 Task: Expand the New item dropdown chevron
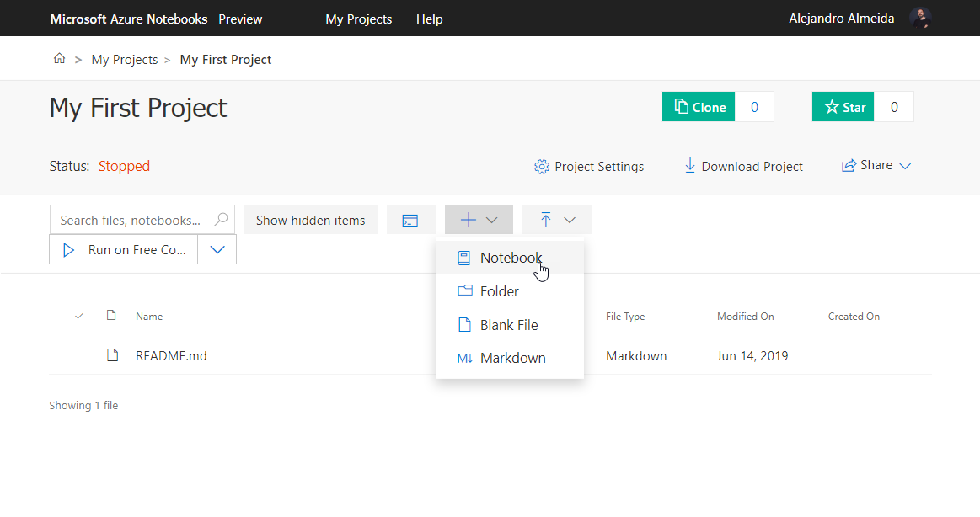[x=492, y=220]
